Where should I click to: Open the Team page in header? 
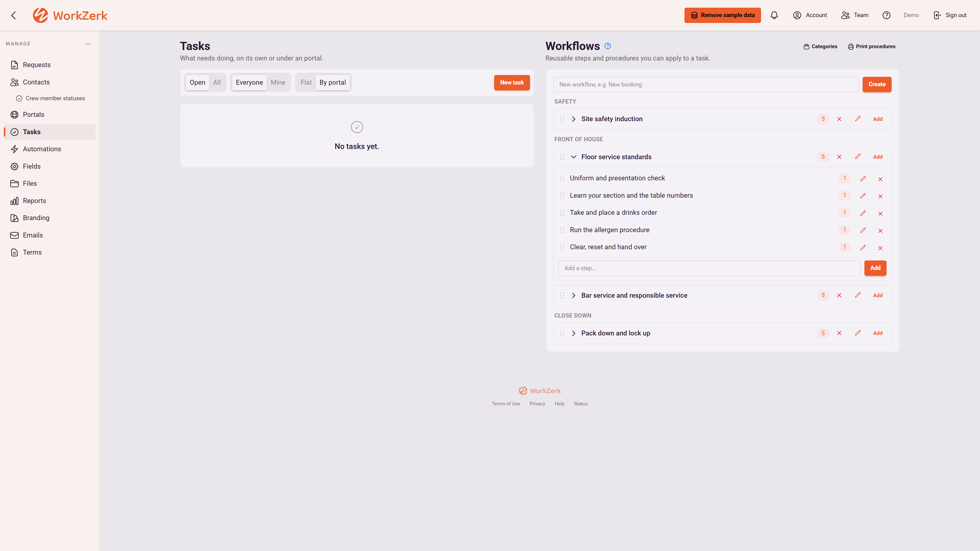pyautogui.click(x=855, y=15)
